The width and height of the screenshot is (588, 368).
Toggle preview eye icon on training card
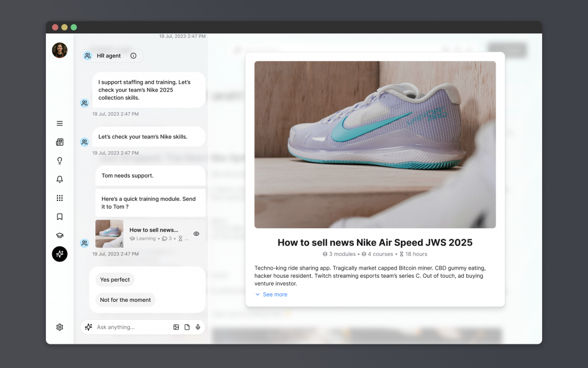point(196,234)
